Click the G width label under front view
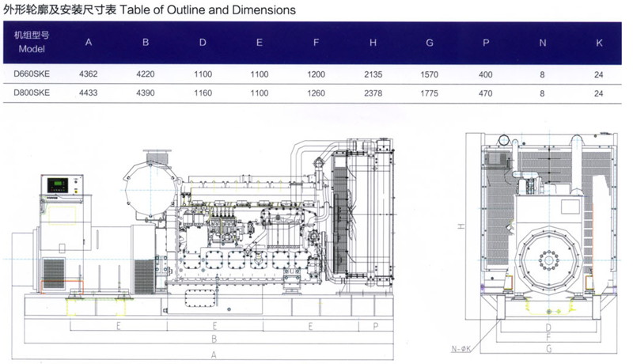Screen dimensions: 633x364 548,348
